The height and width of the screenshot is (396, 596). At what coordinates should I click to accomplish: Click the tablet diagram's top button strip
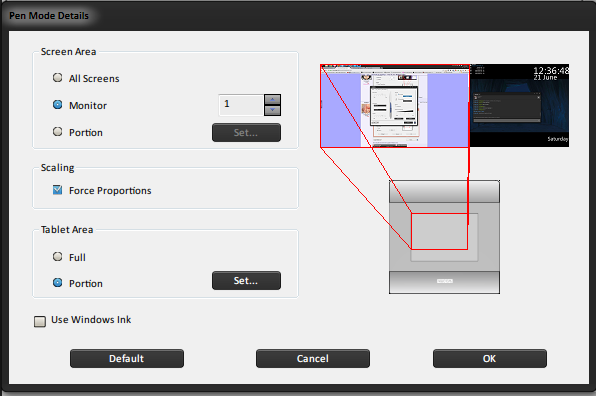[x=444, y=192]
